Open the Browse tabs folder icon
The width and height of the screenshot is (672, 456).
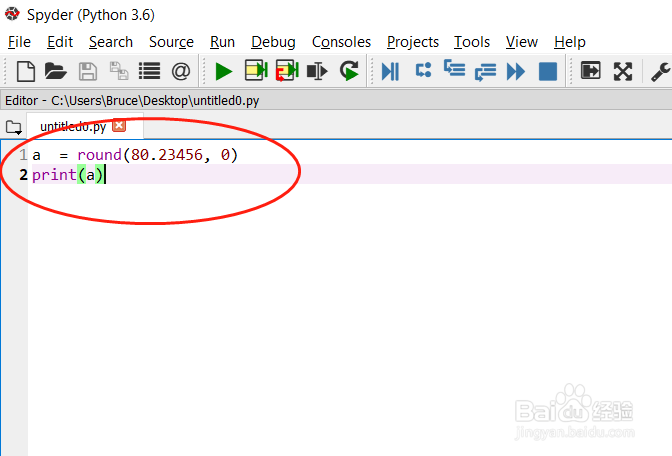click(14, 127)
